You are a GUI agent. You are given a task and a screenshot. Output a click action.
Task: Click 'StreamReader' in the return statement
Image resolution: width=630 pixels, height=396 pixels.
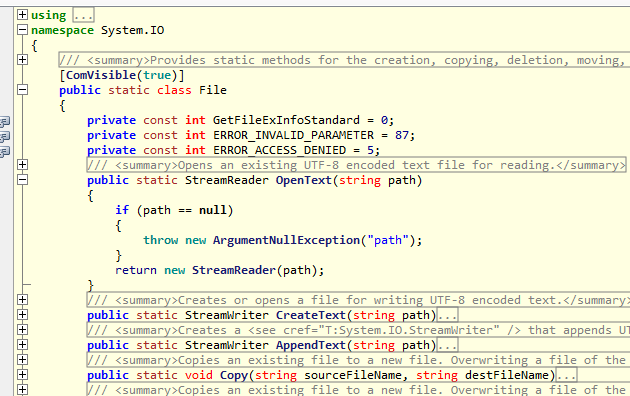click(x=234, y=270)
